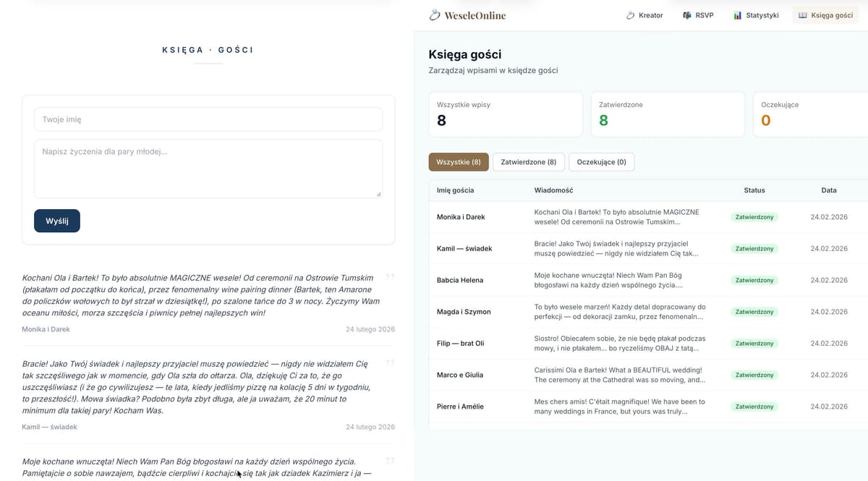Toggle the Zatwierdzony status on Magda i Szymon's row

(x=754, y=312)
